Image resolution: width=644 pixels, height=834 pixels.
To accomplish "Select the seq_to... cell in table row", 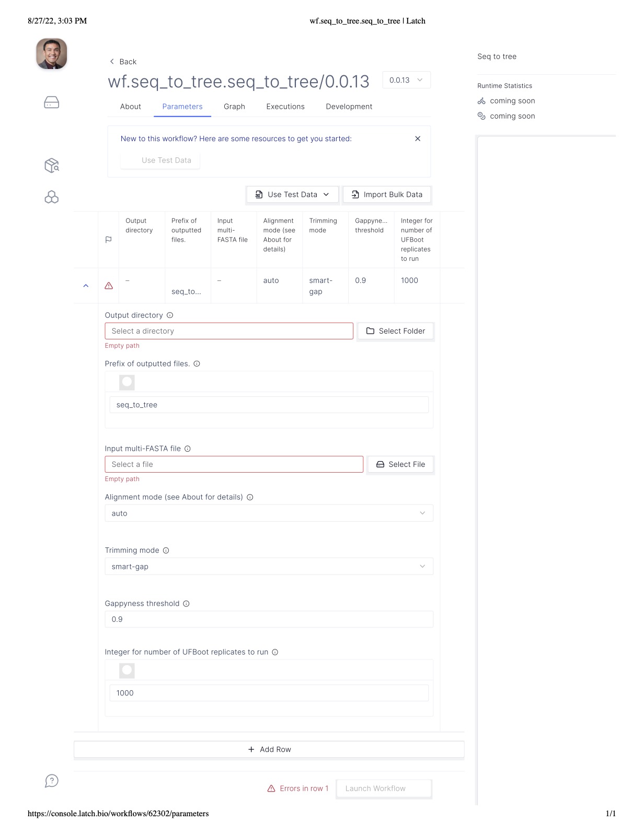I will [x=188, y=285].
